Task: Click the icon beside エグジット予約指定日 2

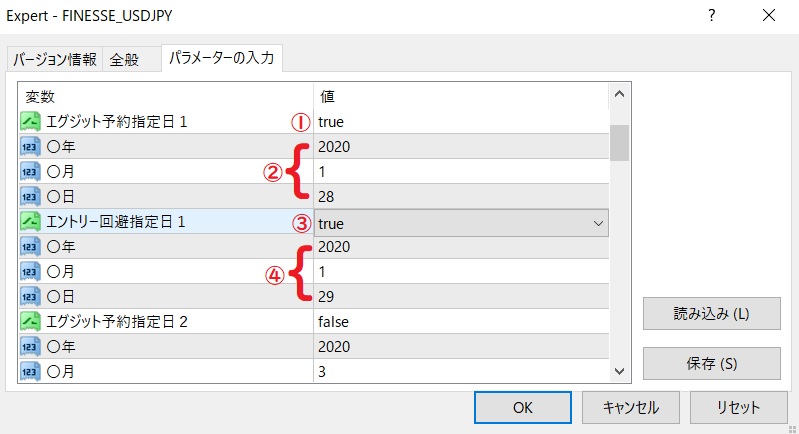Action: (x=29, y=322)
